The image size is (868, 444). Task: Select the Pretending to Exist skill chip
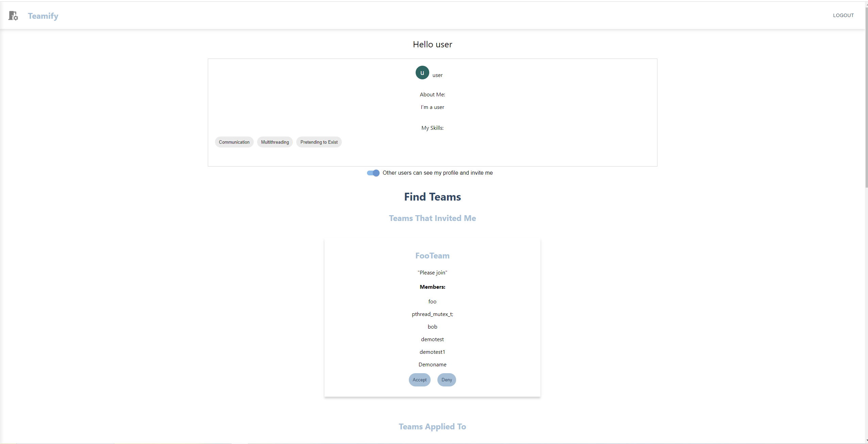click(319, 142)
